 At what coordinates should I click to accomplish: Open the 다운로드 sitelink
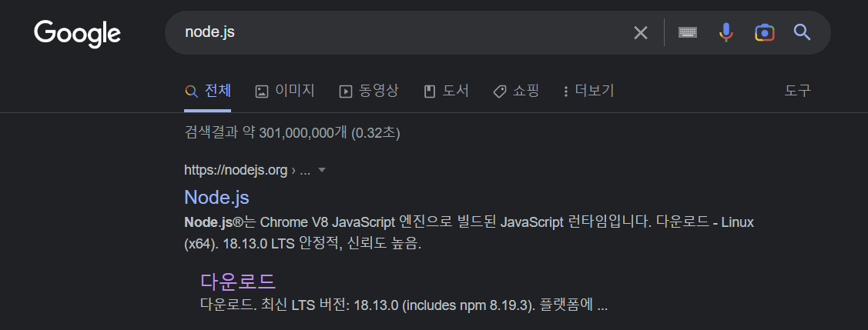pos(238,282)
